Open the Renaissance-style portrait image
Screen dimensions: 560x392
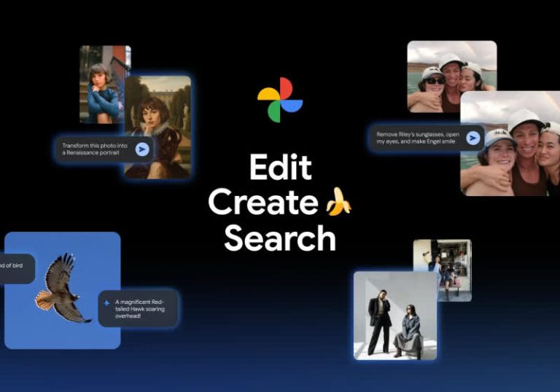pyautogui.click(x=157, y=128)
